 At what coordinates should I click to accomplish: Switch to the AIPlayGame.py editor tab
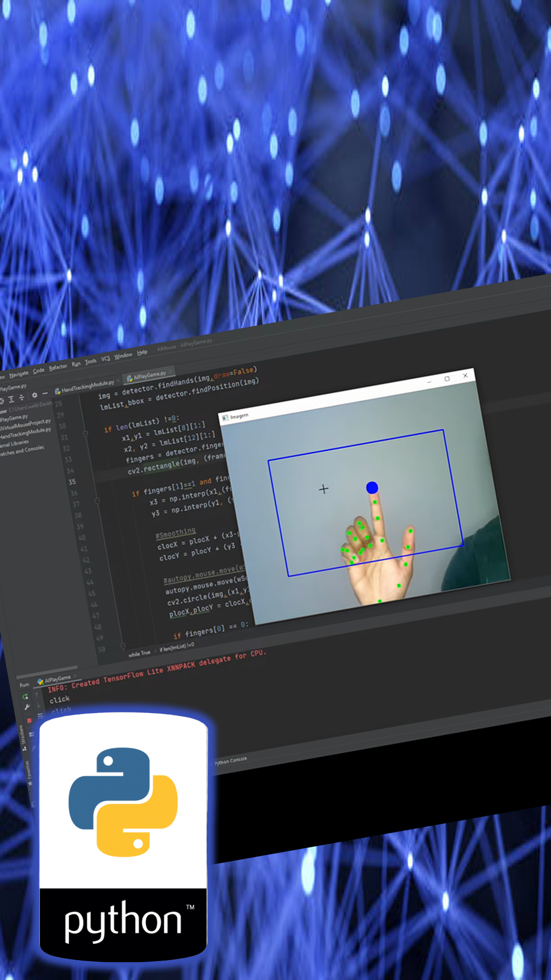point(149,375)
